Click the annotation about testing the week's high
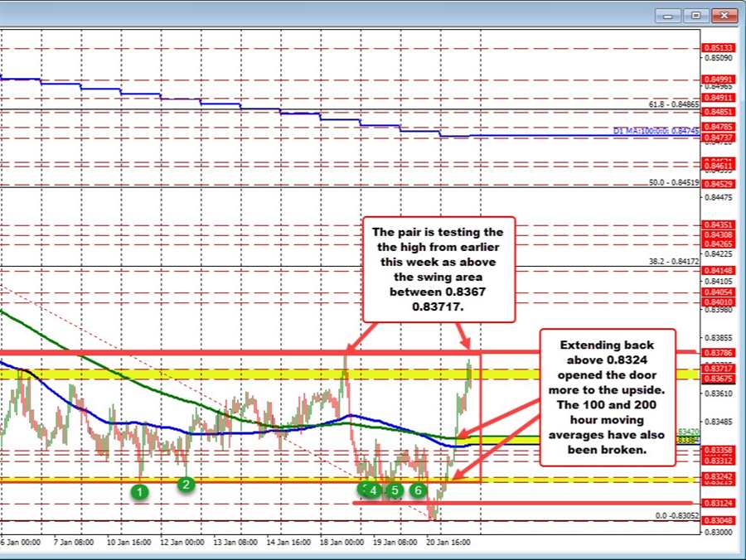This screenshot has width=746, height=560. tap(438, 269)
